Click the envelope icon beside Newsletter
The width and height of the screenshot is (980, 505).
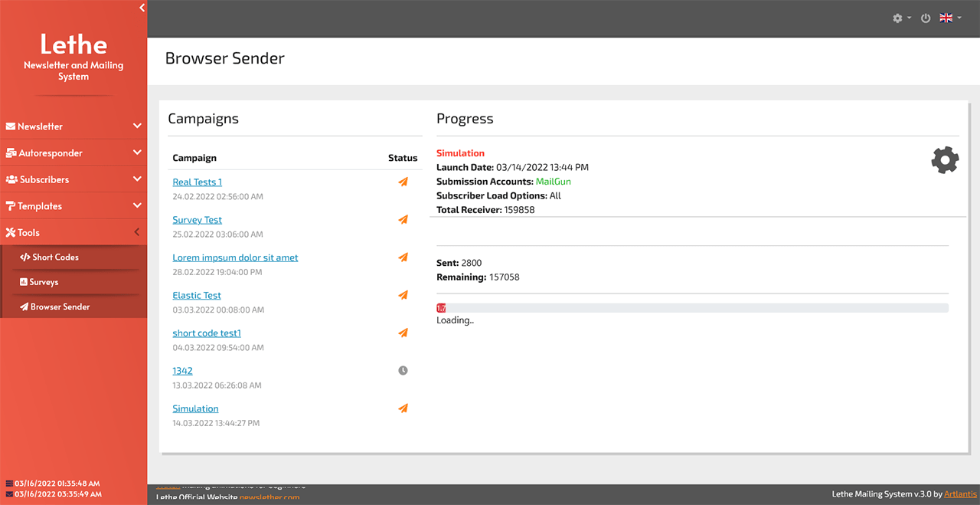pyautogui.click(x=11, y=126)
